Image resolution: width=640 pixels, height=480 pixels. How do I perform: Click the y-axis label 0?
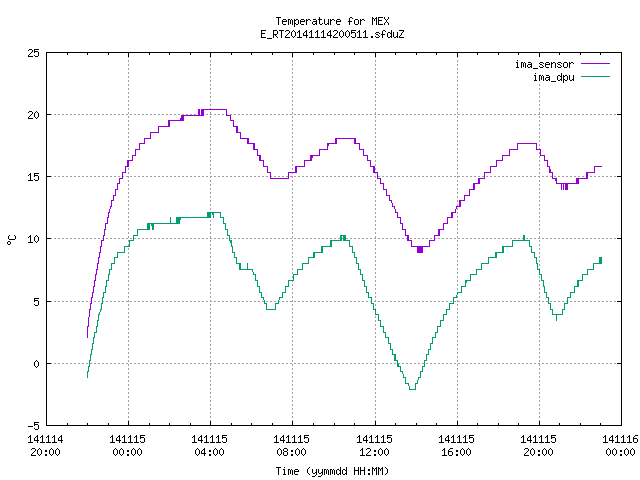point(36,364)
